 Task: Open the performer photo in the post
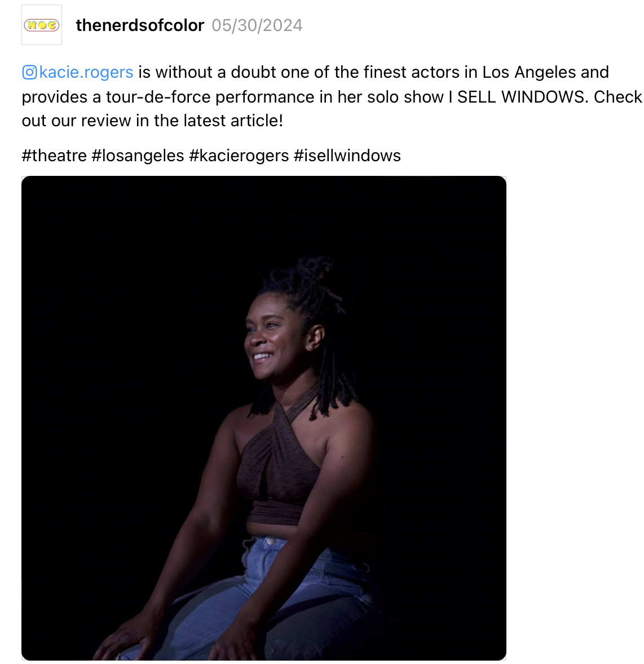pyautogui.click(x=264, y=418)
